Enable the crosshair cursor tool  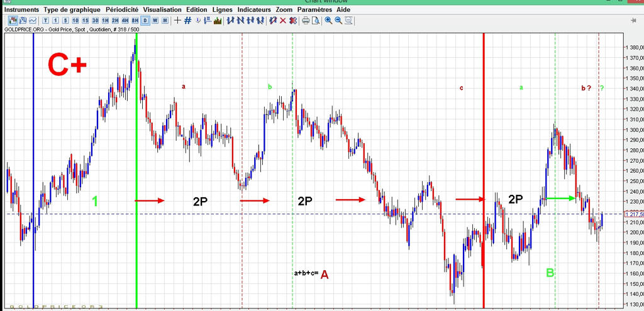[x=177, y=21]
